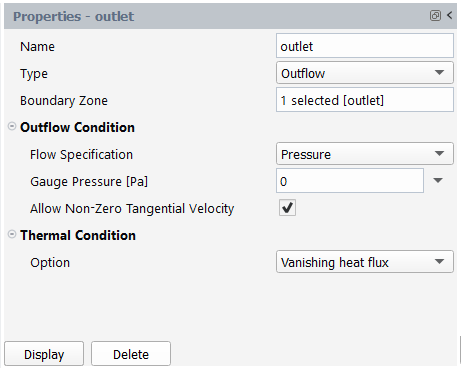This screenshot has height=368, width=461.
Task: Collapse the Properties panel with arrow icon
Action: tap(450, 15)
